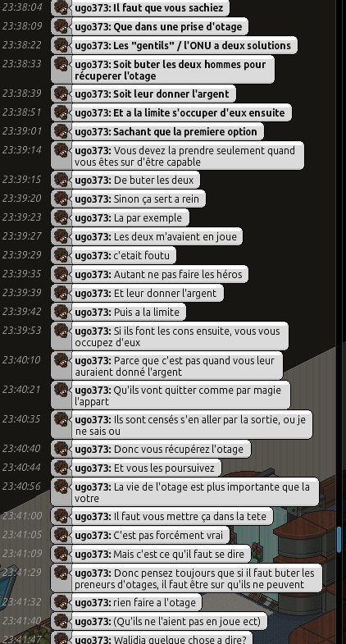Click the avatar head on "c'etait foutu" message
This screenshot has height=644, width=346.
[x=61, y=255]
